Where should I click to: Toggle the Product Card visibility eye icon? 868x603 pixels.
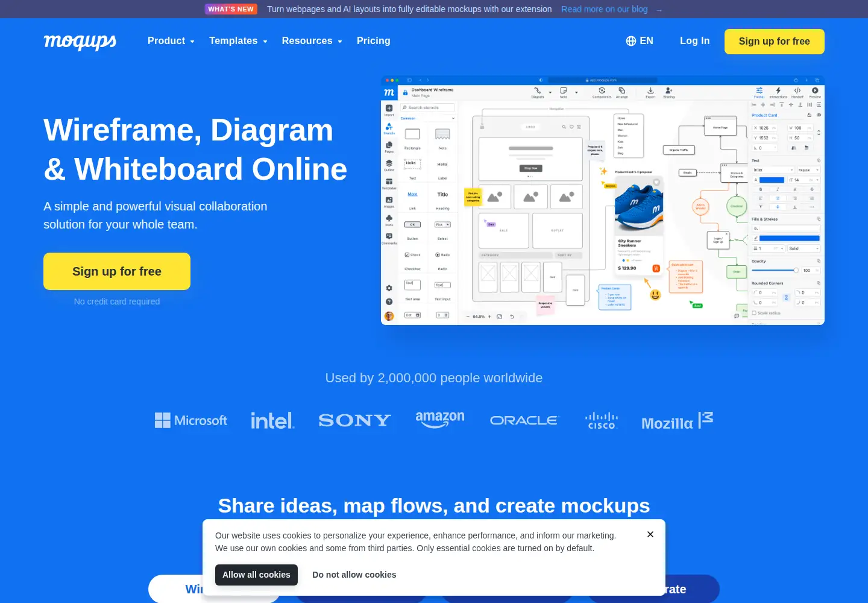(x=819, y=115)
